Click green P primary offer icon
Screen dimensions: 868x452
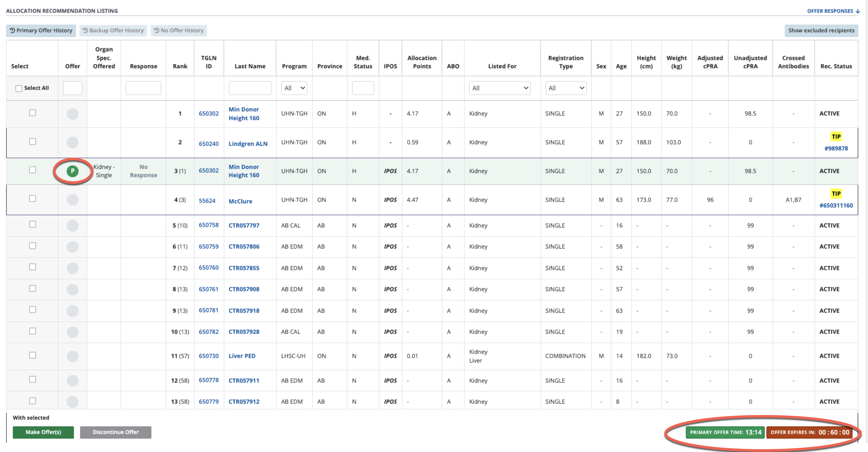pyautogui.click(x=72, y=171)
